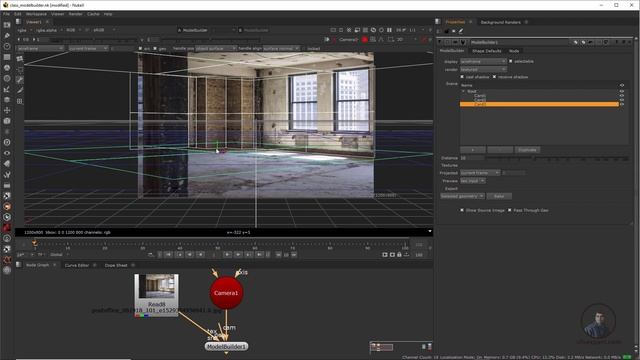Switch to the Curve Editor tab
This screenshot has height=360, width=640.
coord(77,265)
